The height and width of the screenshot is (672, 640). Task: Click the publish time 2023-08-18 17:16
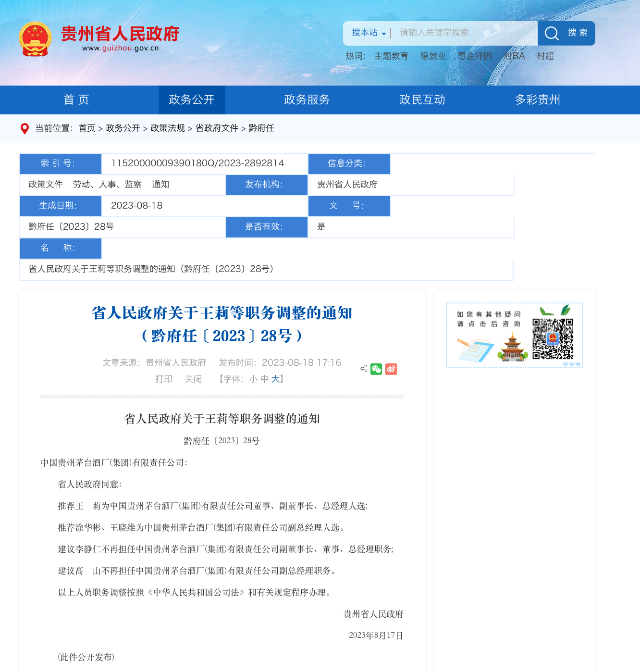(301, 363)
